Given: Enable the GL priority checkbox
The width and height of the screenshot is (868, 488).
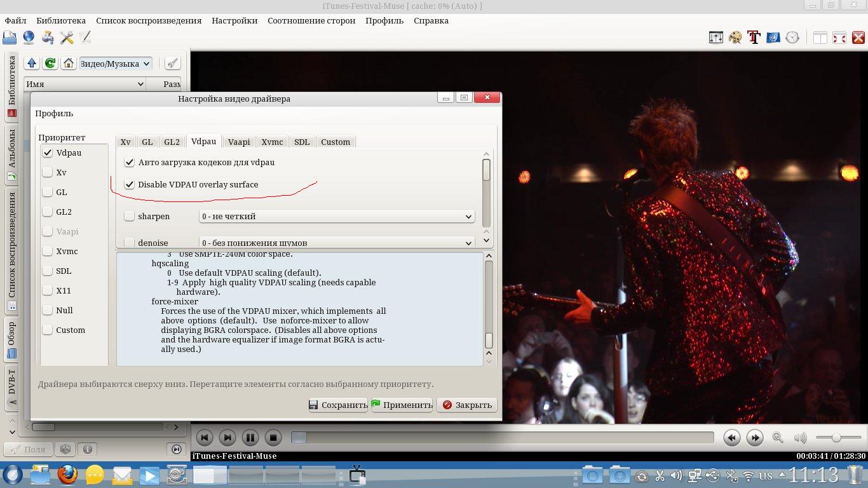Looking at the screenshot, I should [48, 192].
